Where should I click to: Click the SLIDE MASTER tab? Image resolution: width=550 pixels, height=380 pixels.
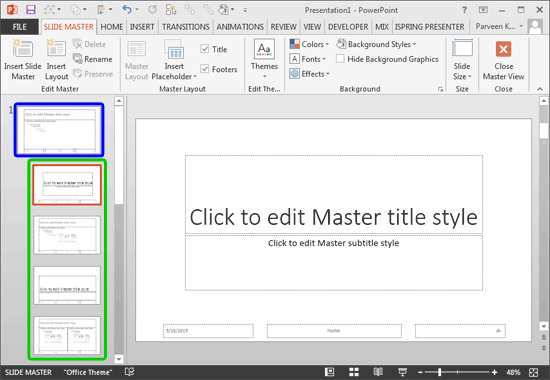pos(68,27)
